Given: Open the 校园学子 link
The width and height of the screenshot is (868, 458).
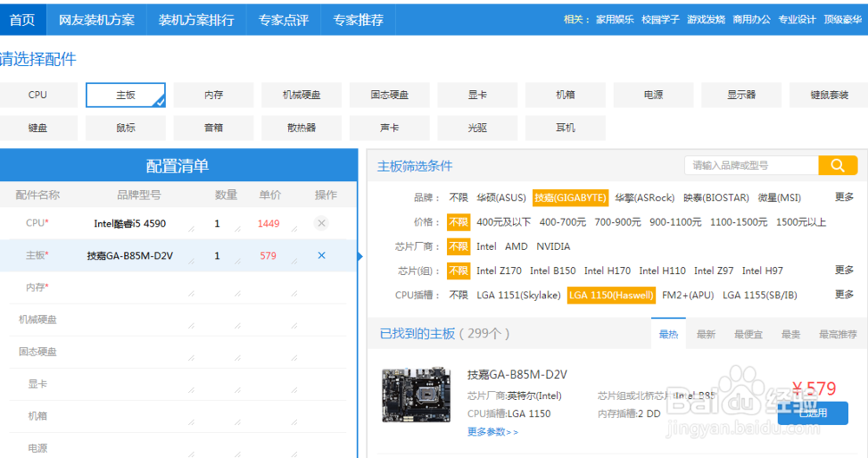Looking at the screenshot, I should pos(661,20).
